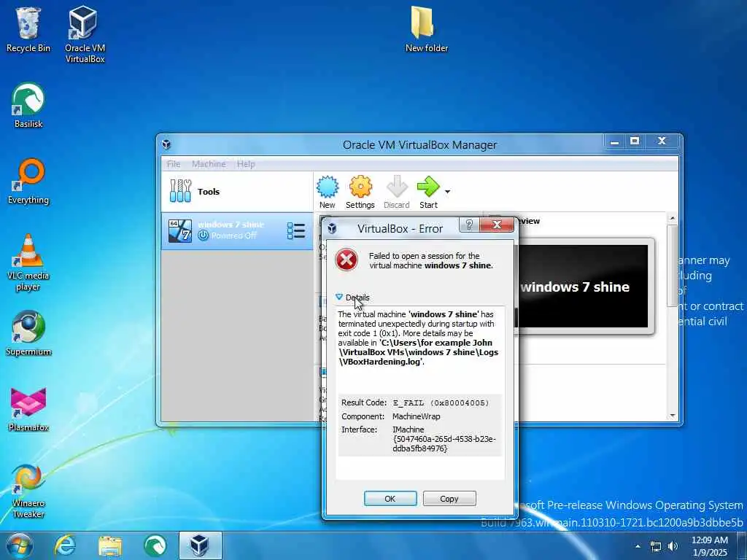
Task: Open the Start button dropdown arrow
Action: pyautogui.click(x=447, y=192)
